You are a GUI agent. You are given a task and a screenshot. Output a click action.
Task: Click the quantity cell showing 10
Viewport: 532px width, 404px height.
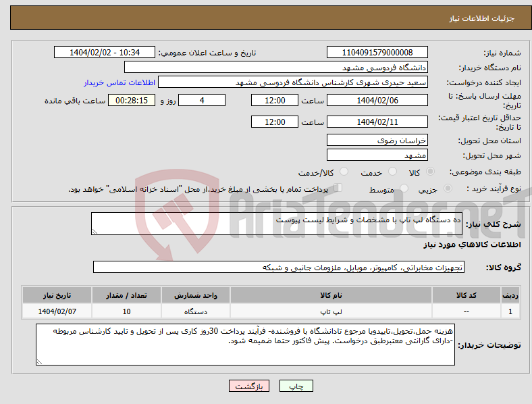tap(126, 311)
